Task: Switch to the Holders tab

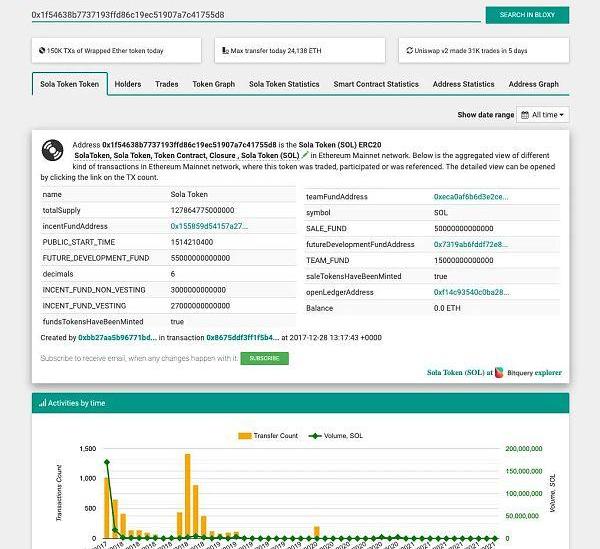Action: point(128,84)
